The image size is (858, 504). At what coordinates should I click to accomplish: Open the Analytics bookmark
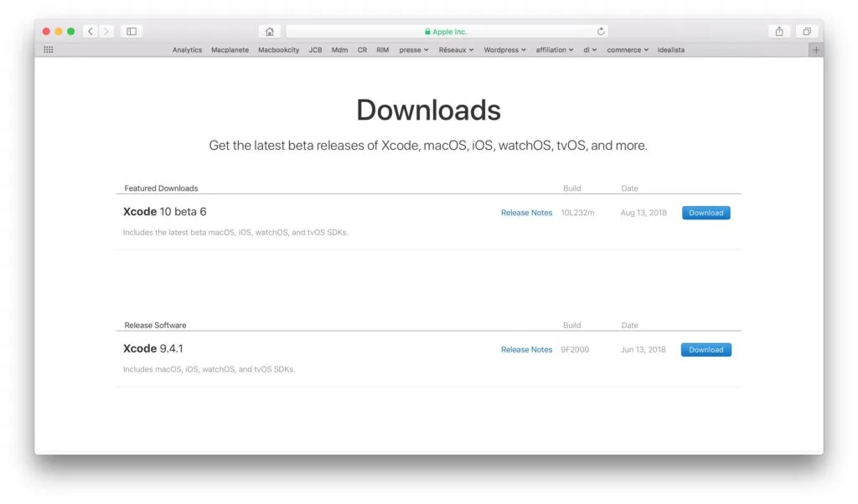(x=187, y=49)
